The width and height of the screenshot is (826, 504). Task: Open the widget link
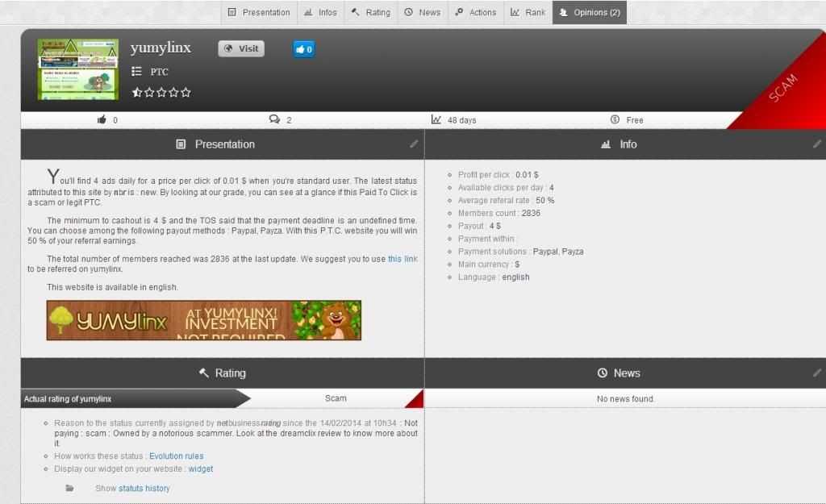[x=201, y=469]
